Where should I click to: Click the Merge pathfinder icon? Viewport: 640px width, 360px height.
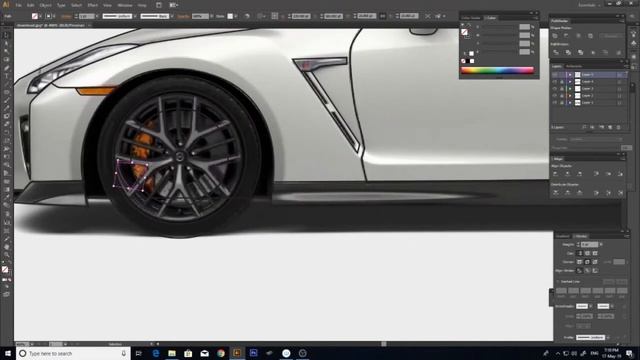(580, 52)
